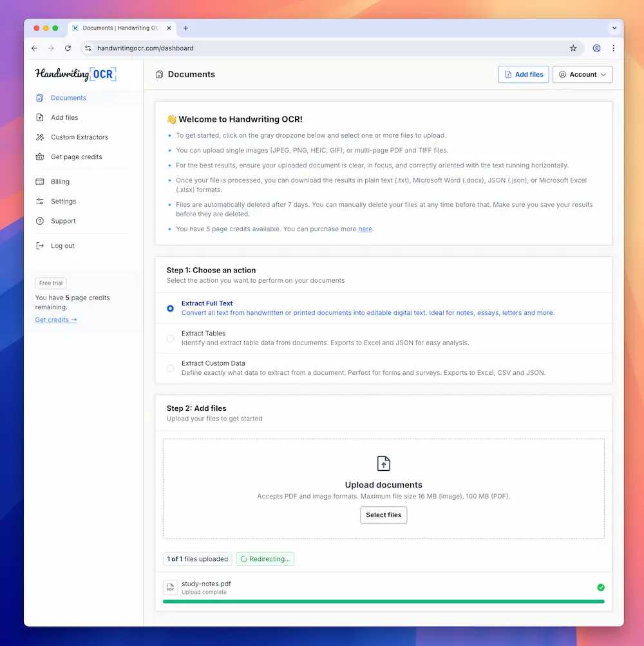Expand the browser tab list chevron
Screen dimensions: 644x646
[614, 28]
